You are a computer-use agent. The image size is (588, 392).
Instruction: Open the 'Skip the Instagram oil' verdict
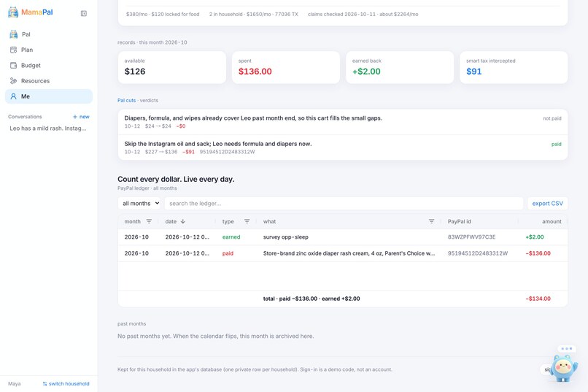(343, 147)
